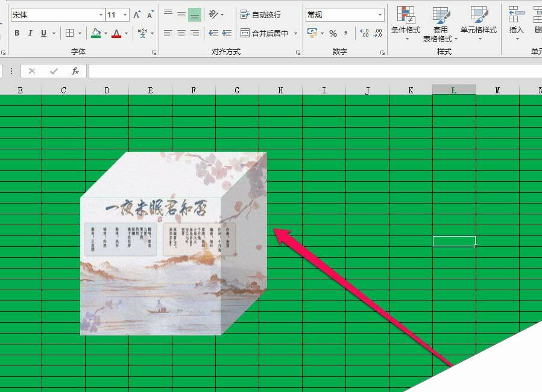
Task: Decrease font size
Action: pyautogui.click(x=150, y=15)
